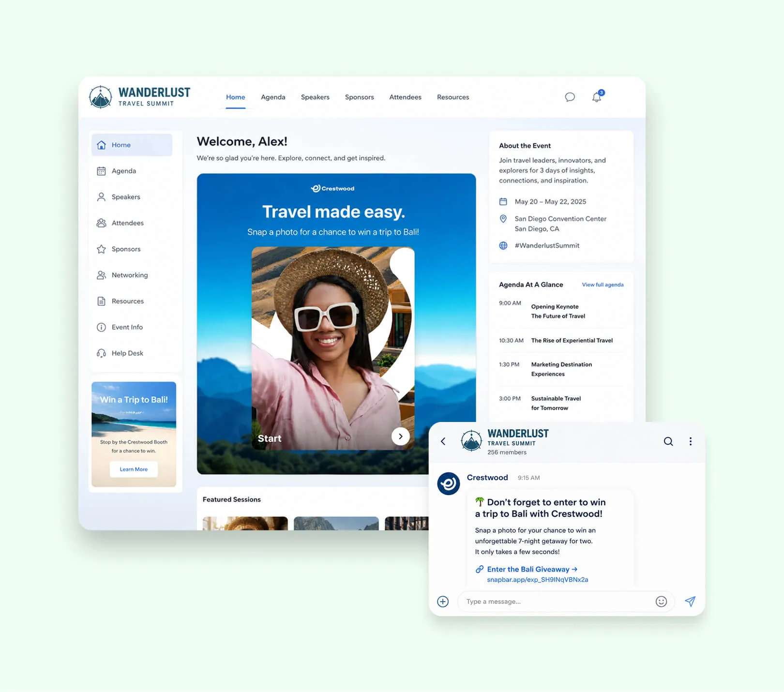Click Start on the photo card

(x=270, y=438)
